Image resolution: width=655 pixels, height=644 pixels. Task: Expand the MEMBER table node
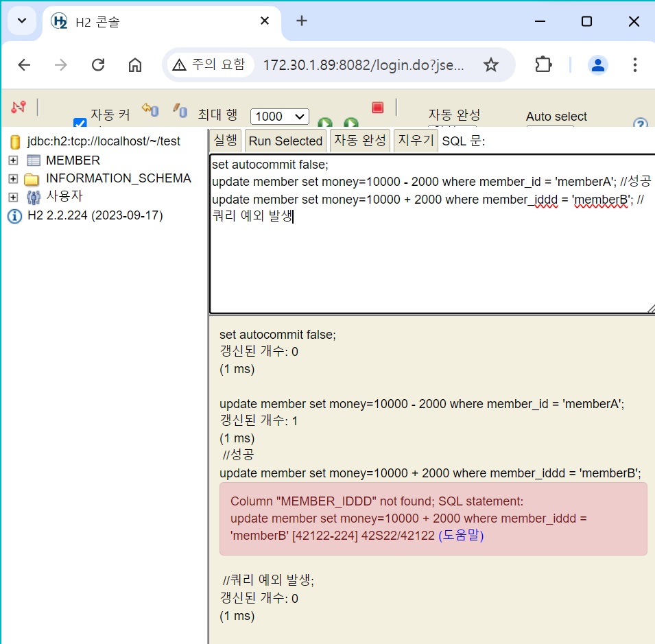click(x=13, y=160)
